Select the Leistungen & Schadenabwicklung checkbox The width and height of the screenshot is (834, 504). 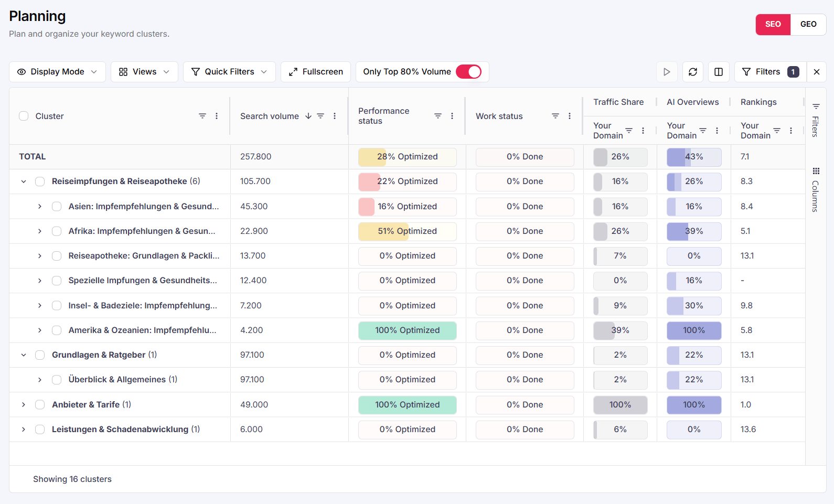[x=40, y=430]
